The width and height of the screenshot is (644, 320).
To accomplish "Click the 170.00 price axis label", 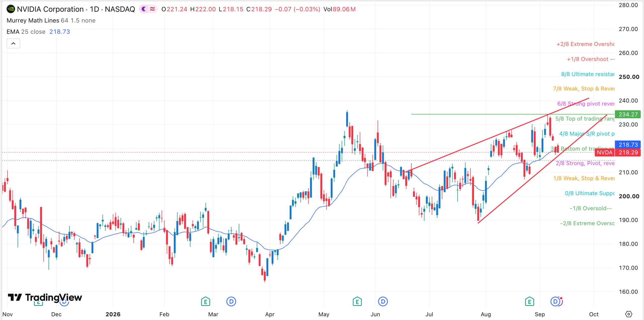I will pyautogui.click(x=628, y=268).
